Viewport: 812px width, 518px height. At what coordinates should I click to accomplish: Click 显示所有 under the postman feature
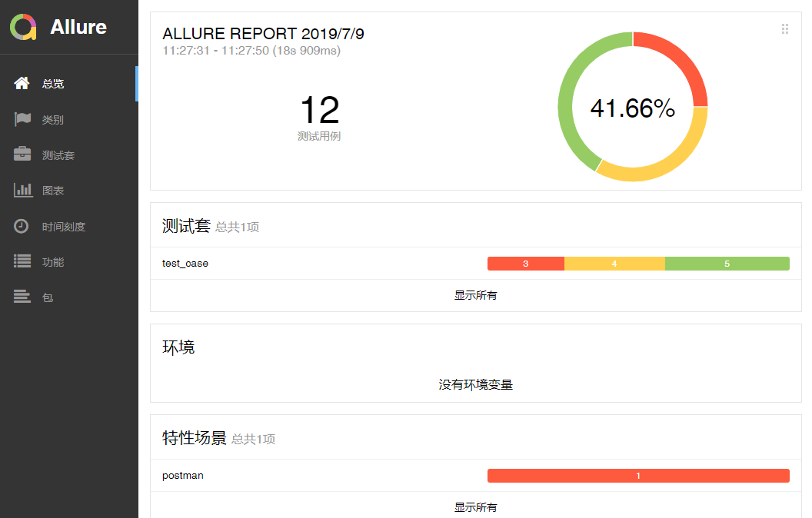pos(475,507)
